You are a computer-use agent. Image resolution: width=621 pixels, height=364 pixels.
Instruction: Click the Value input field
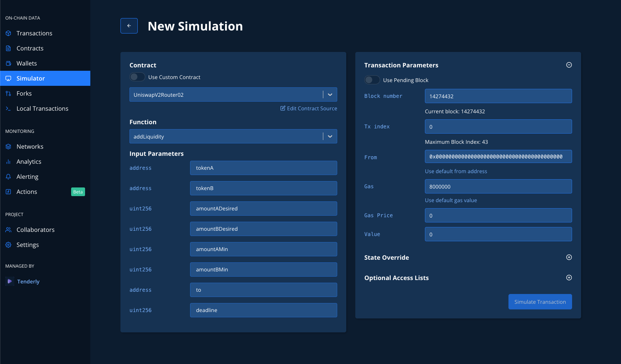pos(498,234)
